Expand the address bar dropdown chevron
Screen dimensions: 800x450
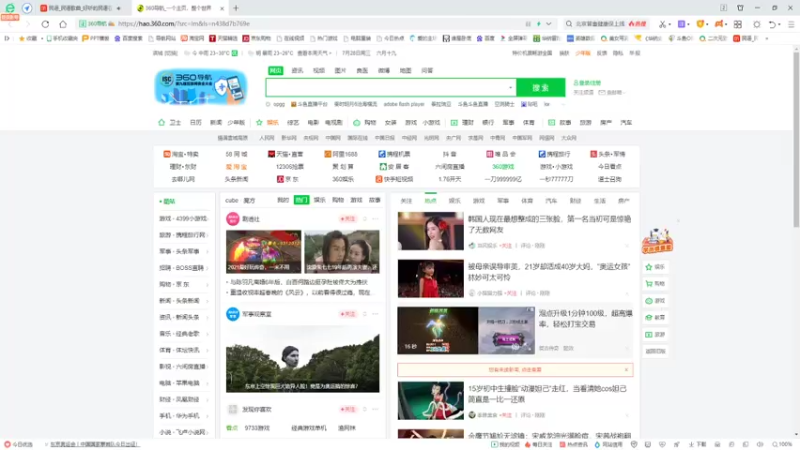[x=548, y=23]
